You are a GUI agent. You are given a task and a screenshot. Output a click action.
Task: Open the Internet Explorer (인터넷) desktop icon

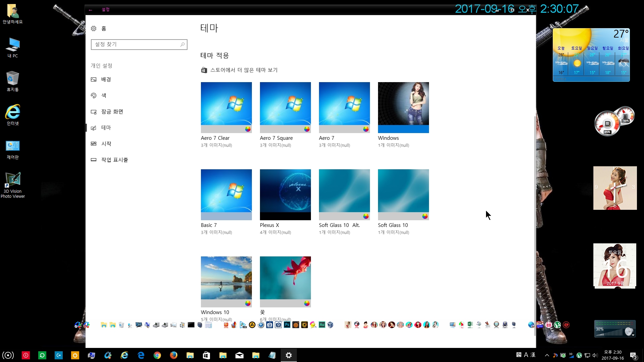pyautogui.click(x=13, y=115)
